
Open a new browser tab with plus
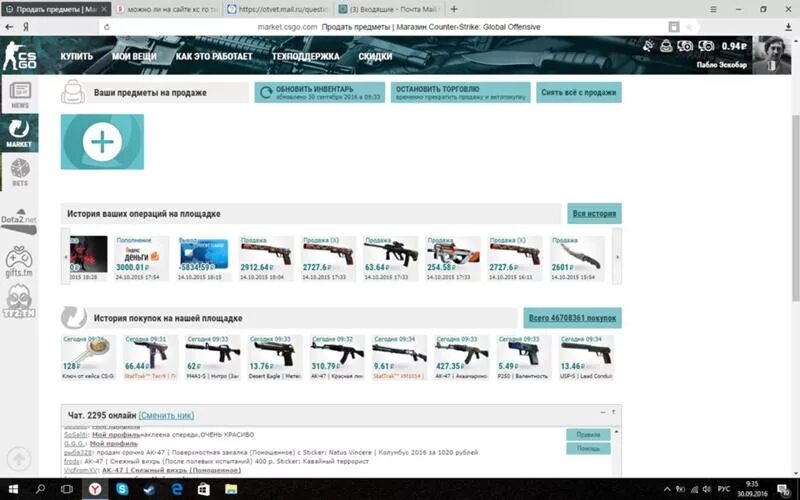click(x=454, y=9)
